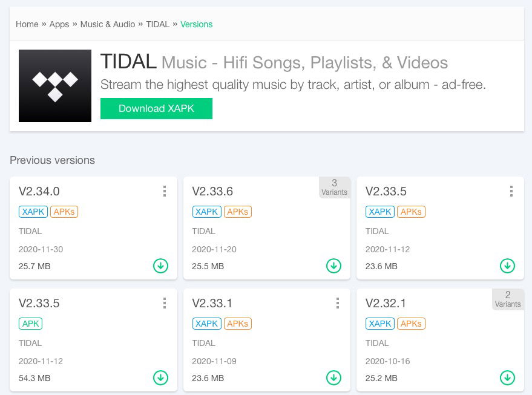Click the V2.34.0 version title
Screen dimensions: 532x395
(39, 191)
